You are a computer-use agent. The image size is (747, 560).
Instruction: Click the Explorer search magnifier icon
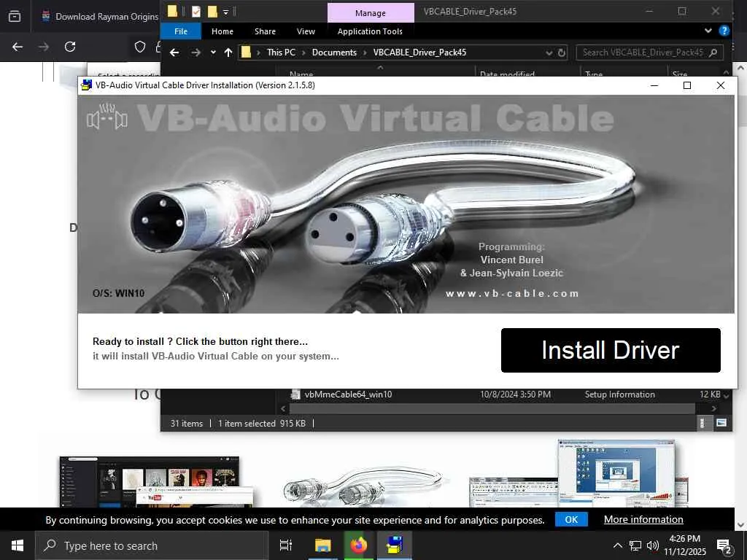[713, 52]
